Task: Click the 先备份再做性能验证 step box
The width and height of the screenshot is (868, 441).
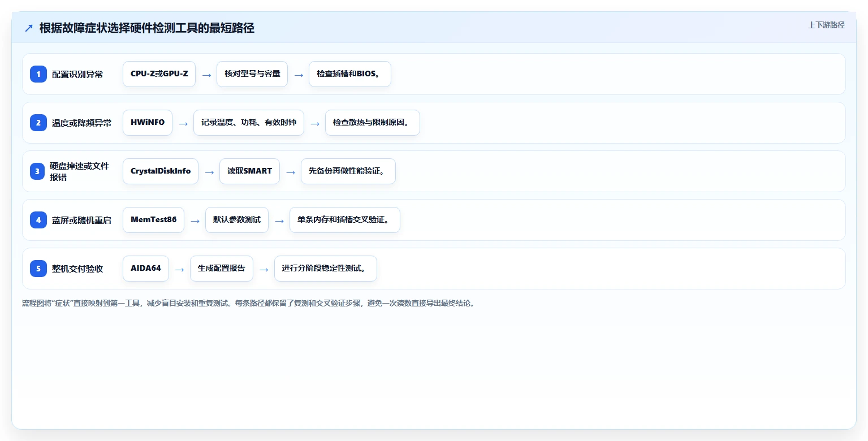Action: click(348, 171)
